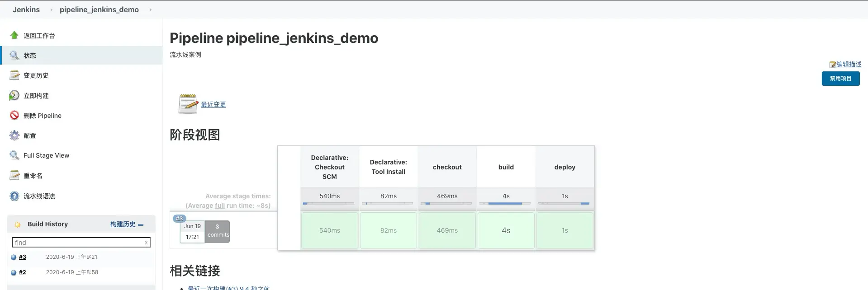Click the build stage average time bar
This screenshot has width=868, height=290.
coord(506,204)
